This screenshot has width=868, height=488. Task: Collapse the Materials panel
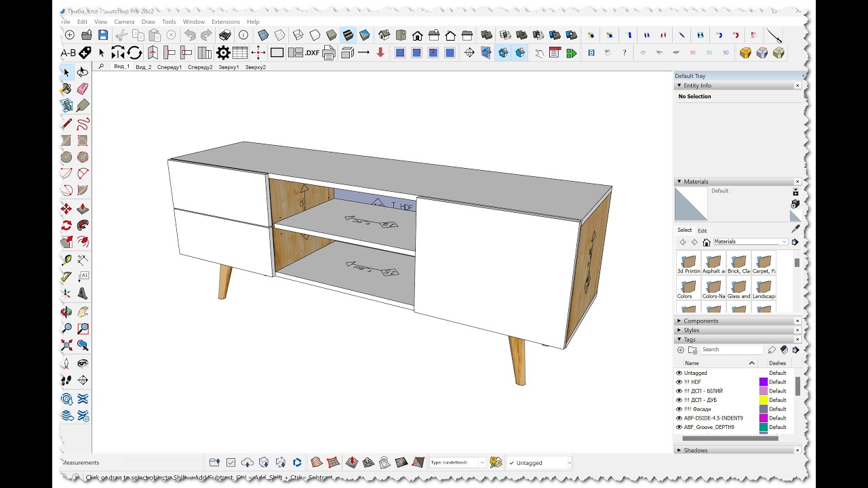click(679, 182)
